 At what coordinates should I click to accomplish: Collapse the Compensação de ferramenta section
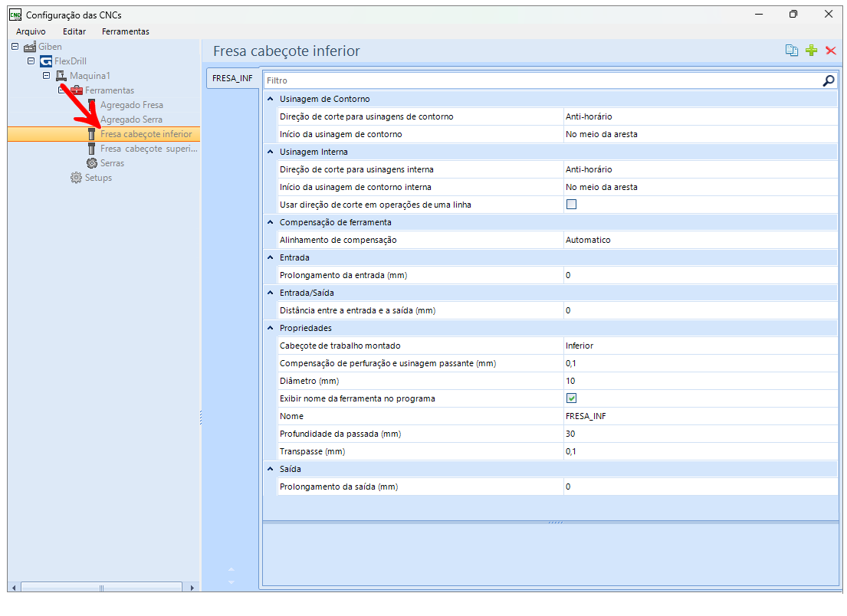click(x=270, y=222)
